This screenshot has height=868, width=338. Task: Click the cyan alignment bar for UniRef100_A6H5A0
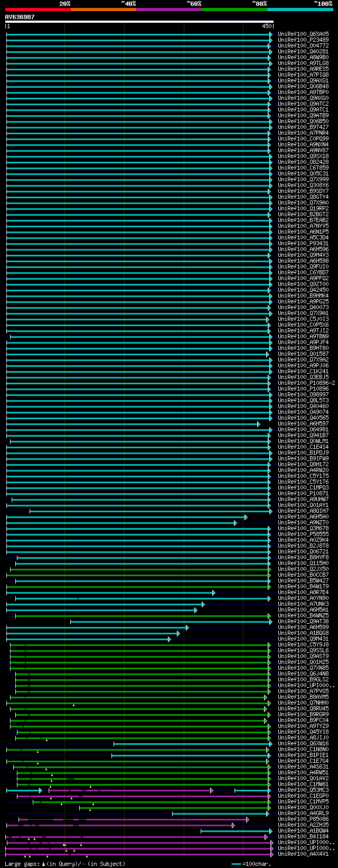pos(127,517)
